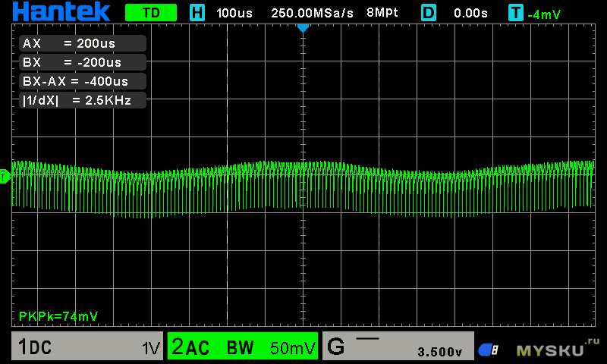Select channel 1 DC 1V panel
607x364 pixels.
pyautogui.click(x=87, y=346)
